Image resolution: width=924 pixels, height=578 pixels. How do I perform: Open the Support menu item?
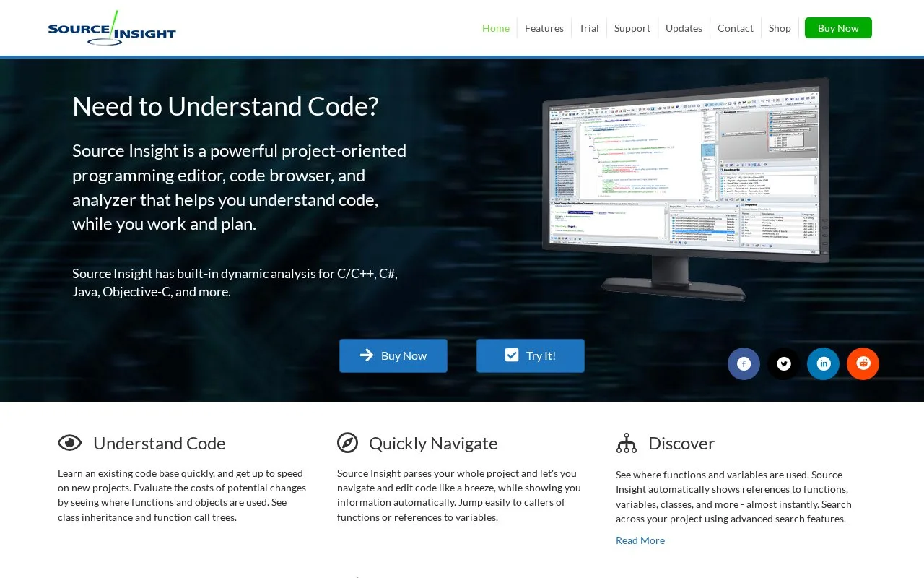(632, 28)
